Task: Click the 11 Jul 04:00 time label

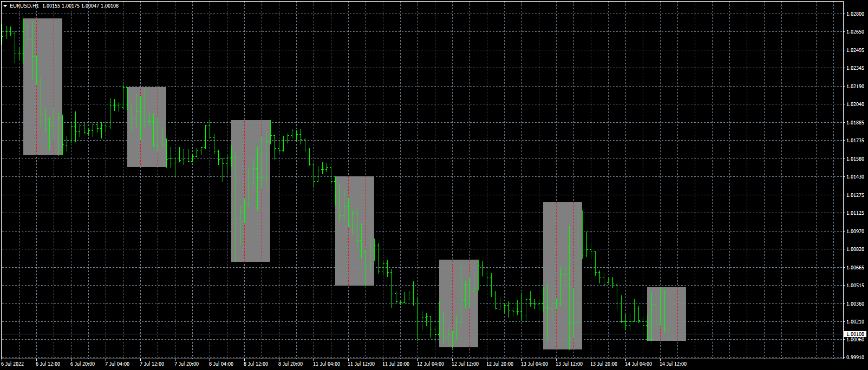Action: [327, 364]
